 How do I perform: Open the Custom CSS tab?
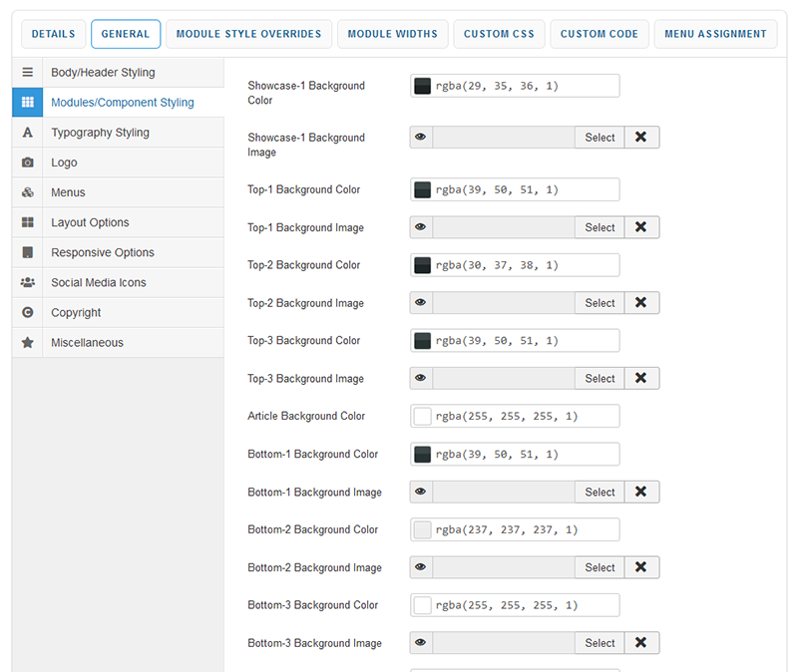[499, 34]
